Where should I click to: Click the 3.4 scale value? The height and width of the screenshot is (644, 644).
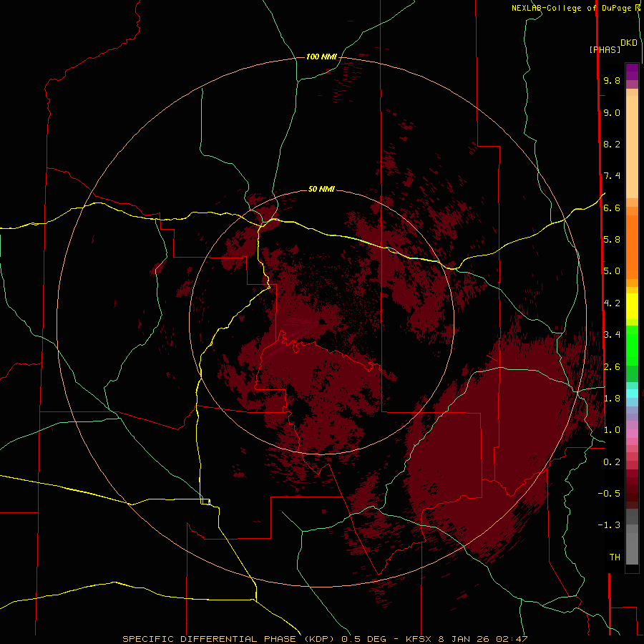(x=612, y=335)
